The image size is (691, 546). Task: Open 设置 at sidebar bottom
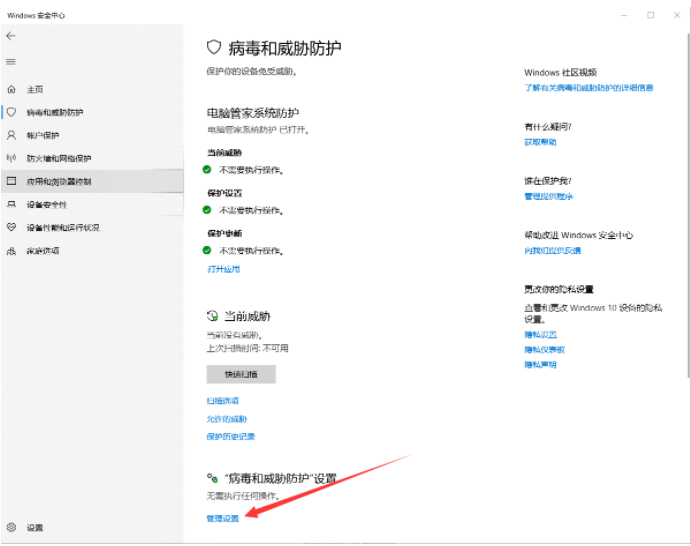coord(93,527)
